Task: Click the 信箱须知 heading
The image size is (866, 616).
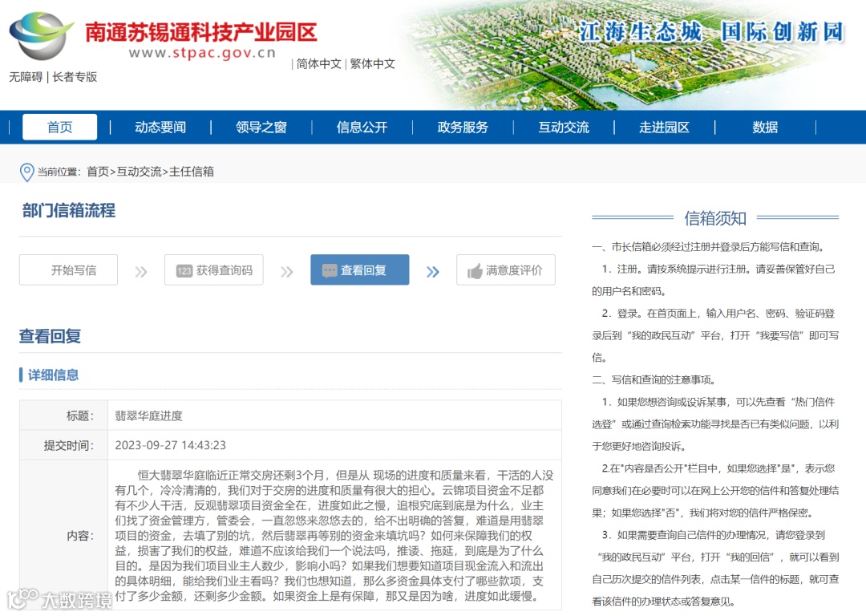Action: [x=715, y=218]
